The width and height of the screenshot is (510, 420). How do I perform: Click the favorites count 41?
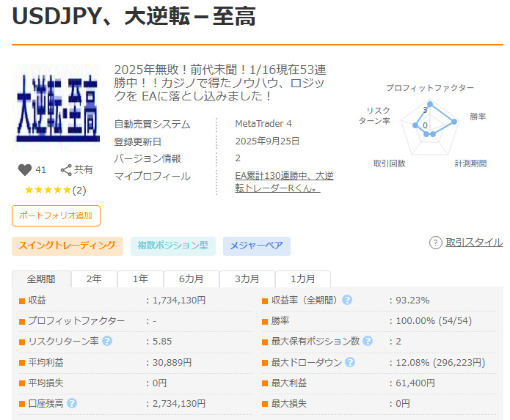click(40, 170)
